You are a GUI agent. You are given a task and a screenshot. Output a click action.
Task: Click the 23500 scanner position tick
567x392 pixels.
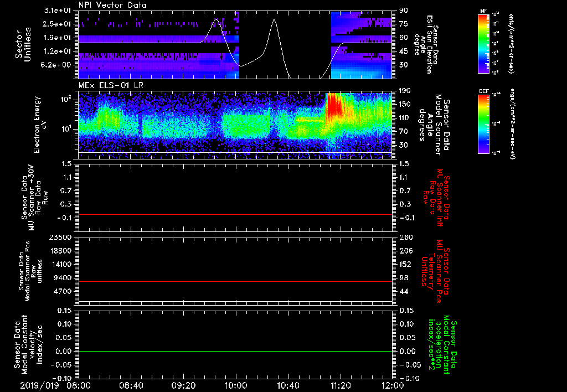click(x=60, y=237)
